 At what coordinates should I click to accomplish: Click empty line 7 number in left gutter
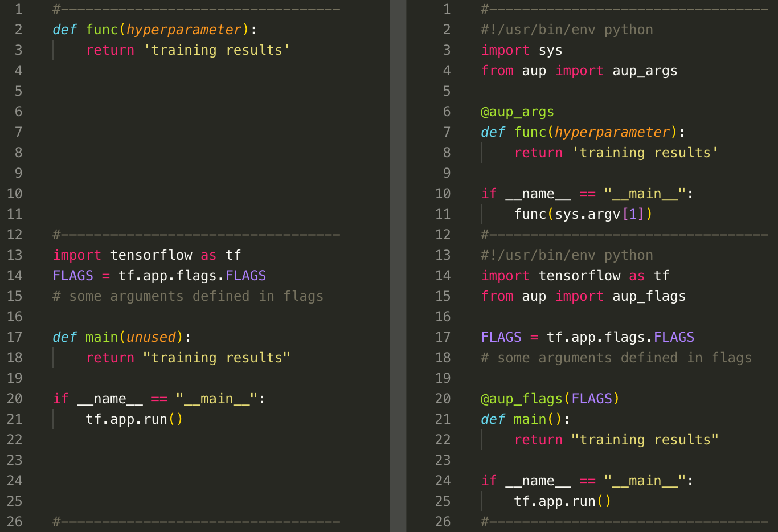[19, 132]
